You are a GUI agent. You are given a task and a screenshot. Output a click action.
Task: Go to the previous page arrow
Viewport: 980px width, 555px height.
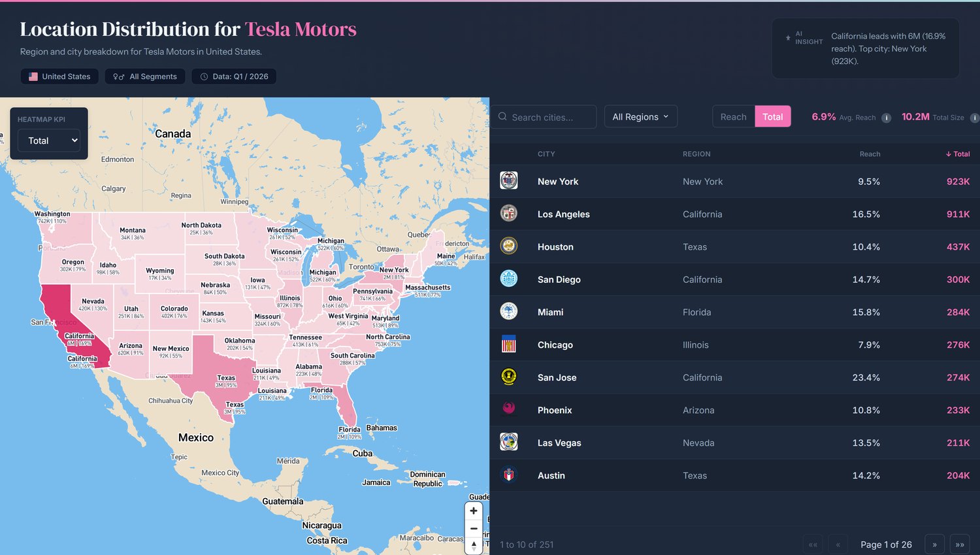coord(838,544)
